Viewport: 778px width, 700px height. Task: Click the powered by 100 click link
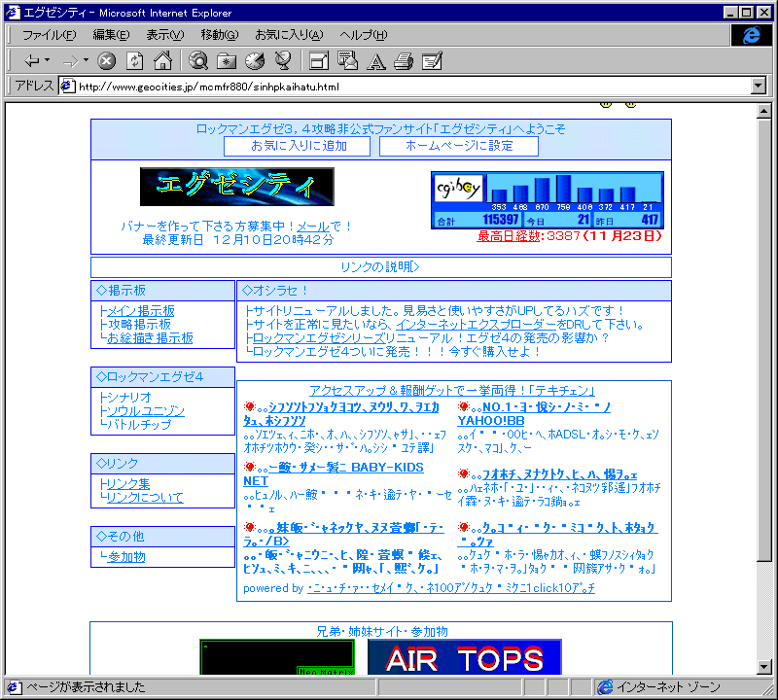pyautogui.click(x=451, y=588)
